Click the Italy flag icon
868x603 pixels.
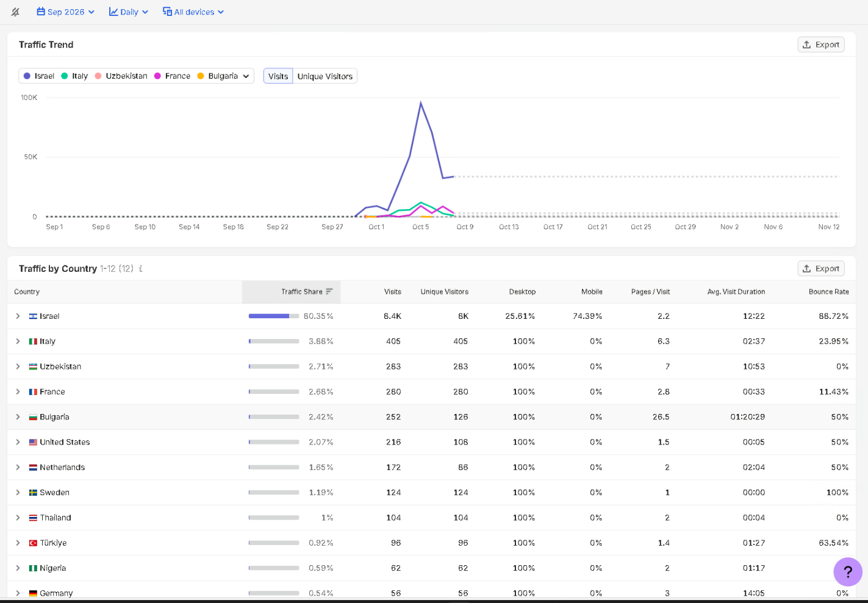[x=33, y=341]
